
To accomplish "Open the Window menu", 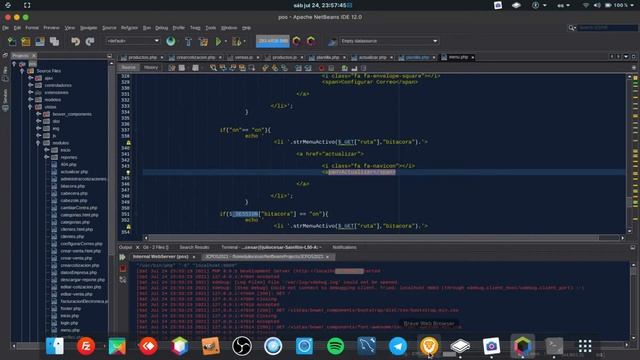I will click(x=229, y=28).
